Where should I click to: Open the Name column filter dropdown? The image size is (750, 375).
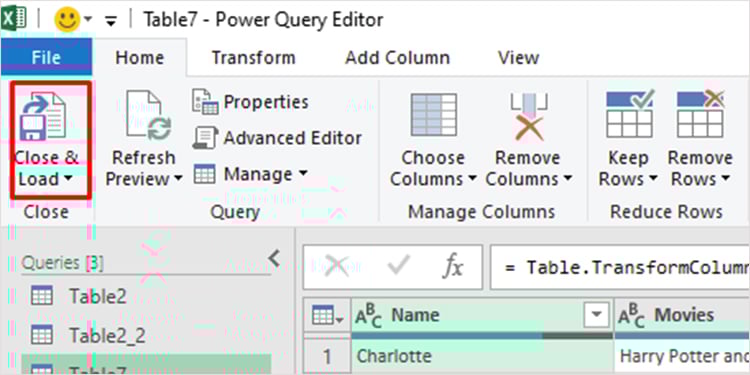pos(596,315)
